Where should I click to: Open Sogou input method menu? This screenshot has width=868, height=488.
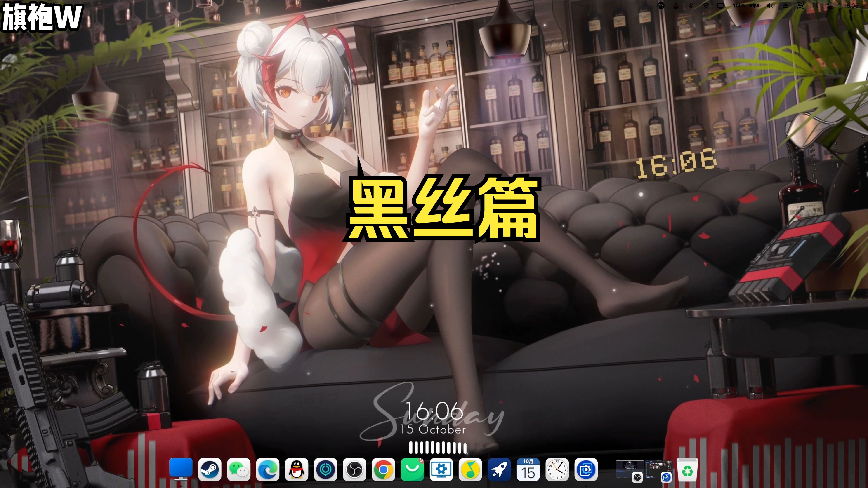pos(801,6)
